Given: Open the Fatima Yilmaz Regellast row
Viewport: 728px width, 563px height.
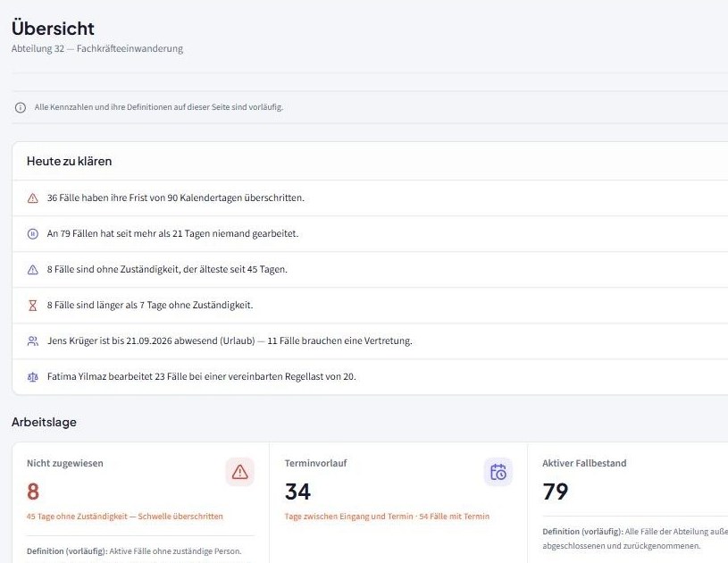Looking at the screenshot, I should pos(370,377).
